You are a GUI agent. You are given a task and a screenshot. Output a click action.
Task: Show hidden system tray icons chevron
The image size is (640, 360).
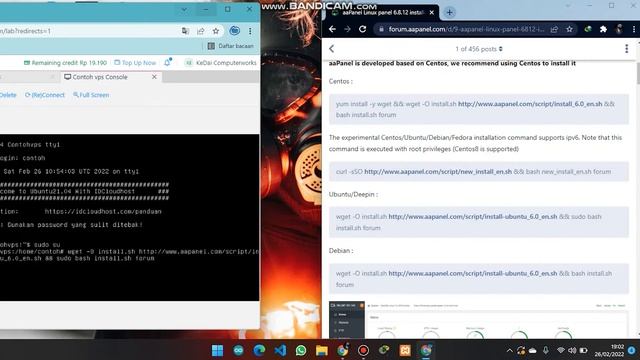pyautogui.click(x=509, y=351)
